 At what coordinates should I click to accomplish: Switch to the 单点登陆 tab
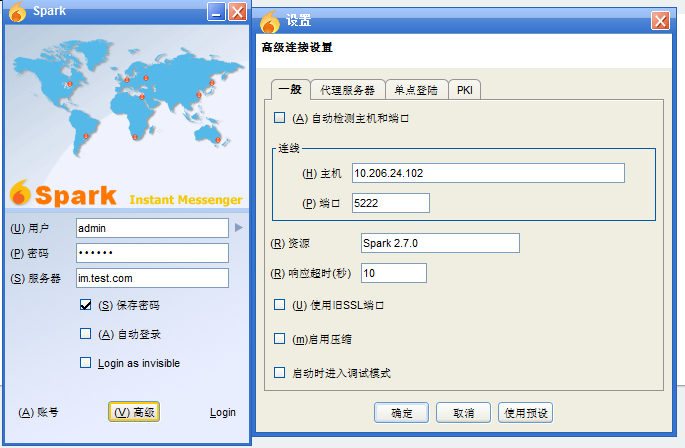(416, 90)
